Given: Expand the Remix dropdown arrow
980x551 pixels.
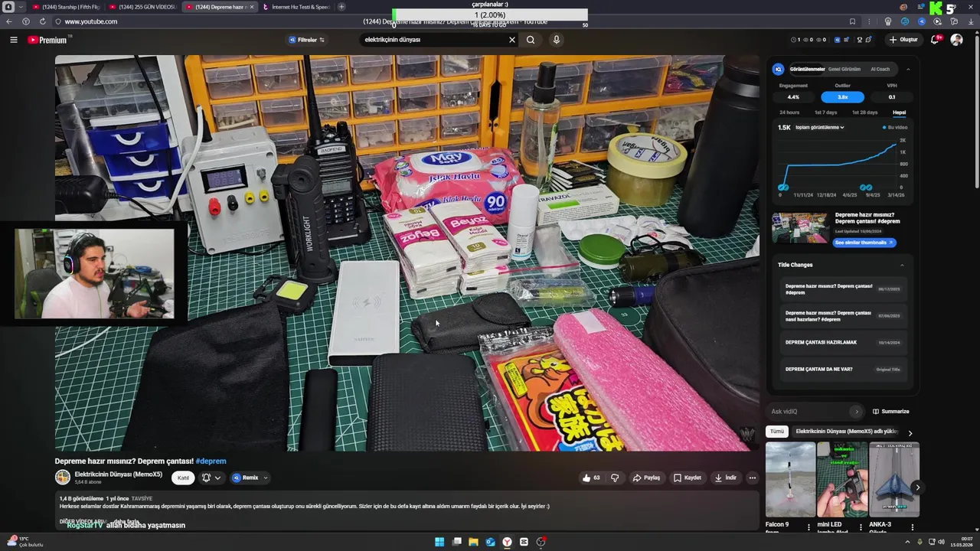Looking at the screenshot, I should coord(265,478).
